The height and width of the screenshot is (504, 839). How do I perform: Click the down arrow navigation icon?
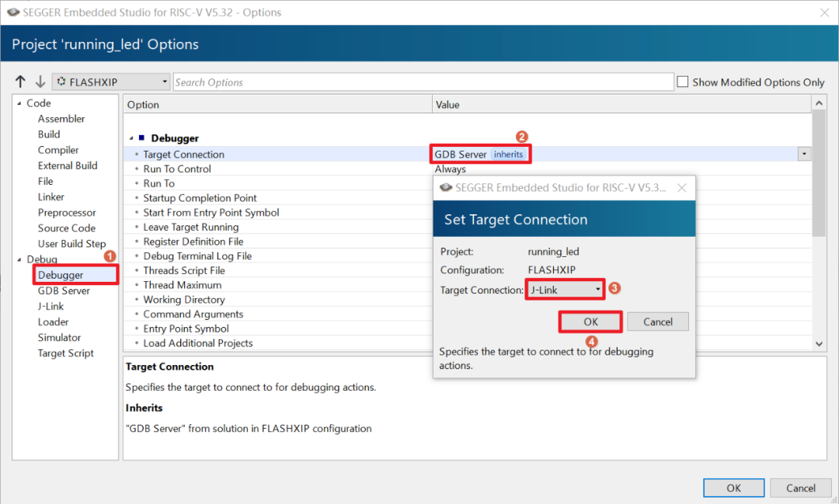(x=40, y=82)
